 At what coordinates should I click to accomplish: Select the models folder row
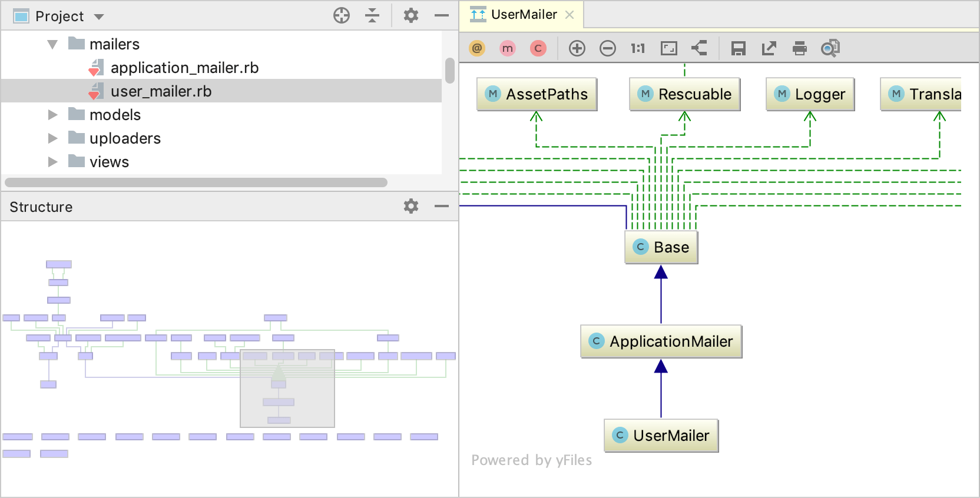click(221, 115)
